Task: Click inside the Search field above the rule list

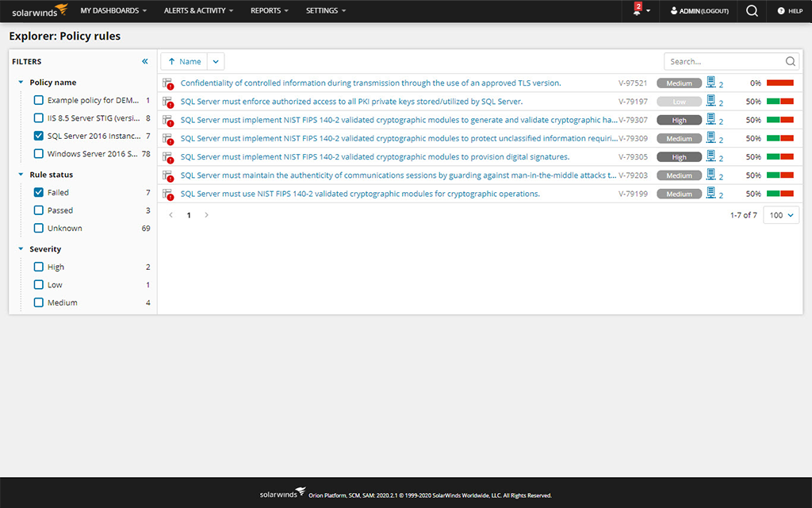Action: coord(726,60)
